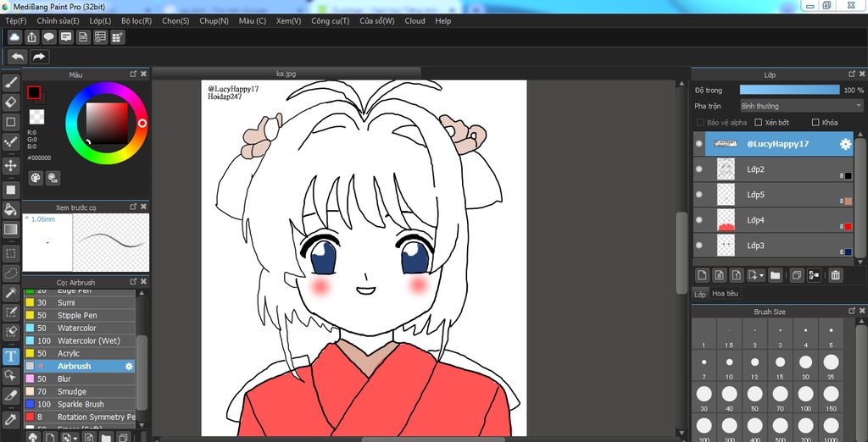Click the share/export icon in top toolbar

[x=31, y=37]
